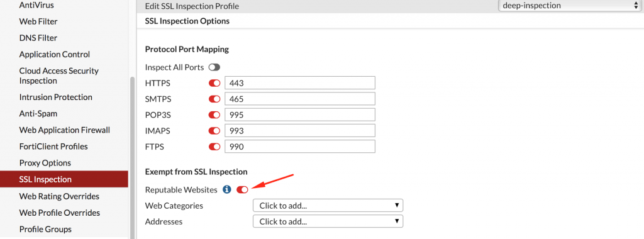644x239 pixels.
Task: Toggle Inspect All Ports switch
Action: click(x=214, y=67)
